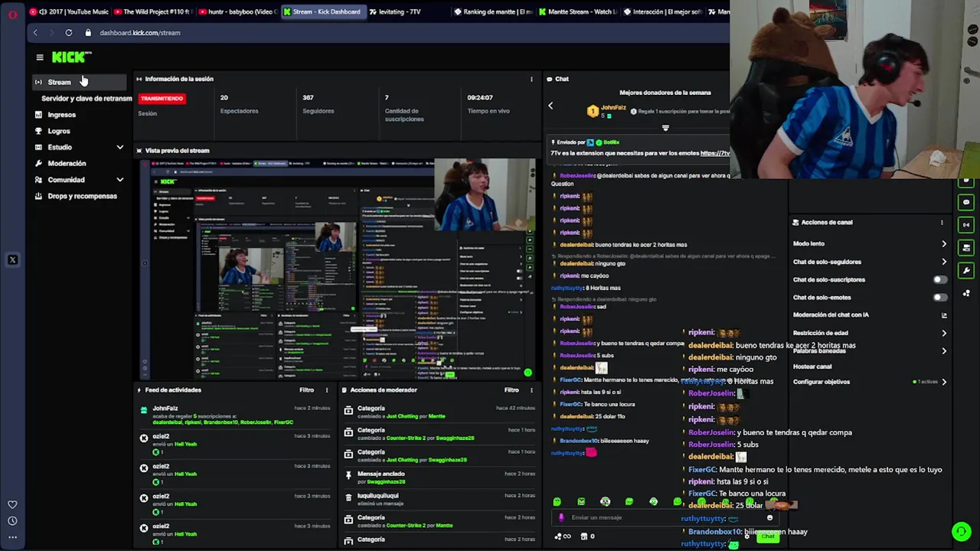This screenshot has width=980, height=551.
Task: Open Chat de solo-seguidores settings arrow
Action: pos(944,262)
